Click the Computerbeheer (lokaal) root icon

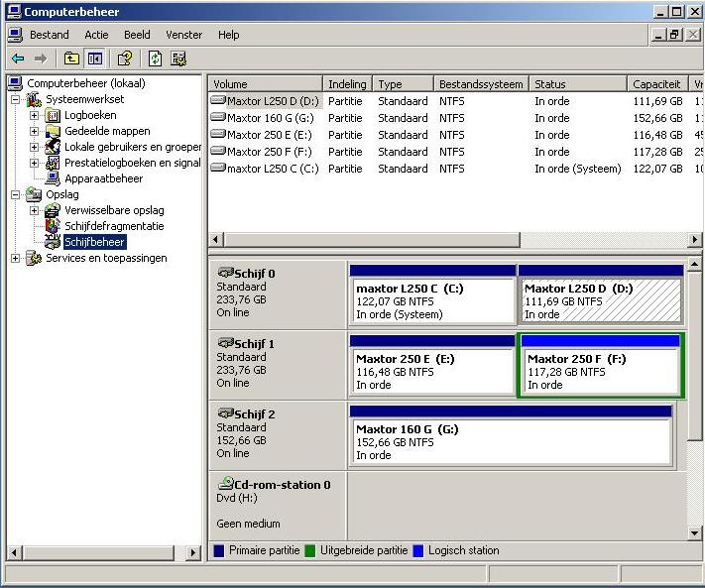pos(15,83)
